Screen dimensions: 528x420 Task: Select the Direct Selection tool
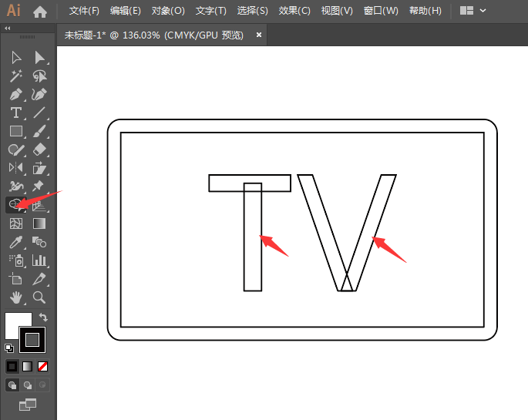[39, 58]
